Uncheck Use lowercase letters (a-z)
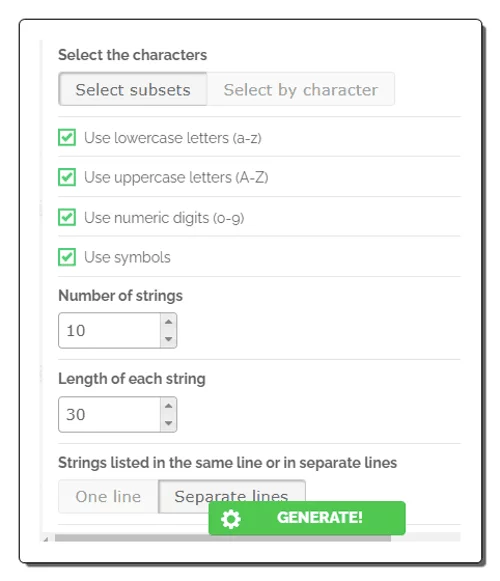 (x=67, y=137)
